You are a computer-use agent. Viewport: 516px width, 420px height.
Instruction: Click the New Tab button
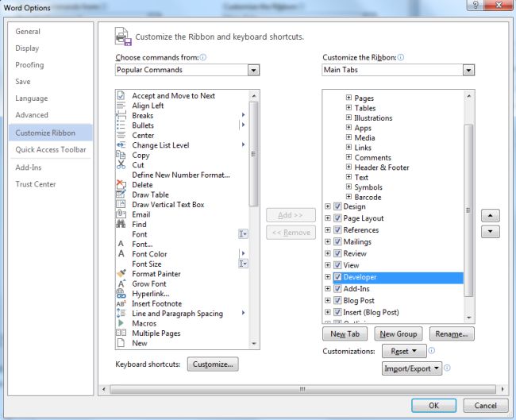click(345, 334)
